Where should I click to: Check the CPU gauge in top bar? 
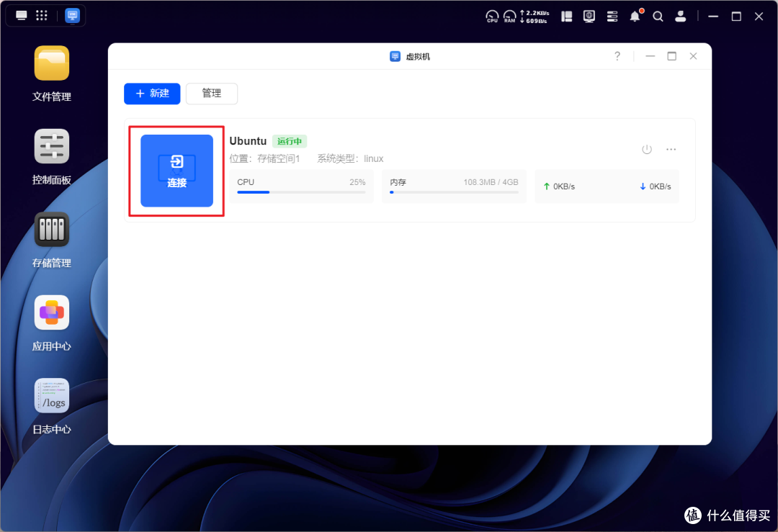pos(492,17)
